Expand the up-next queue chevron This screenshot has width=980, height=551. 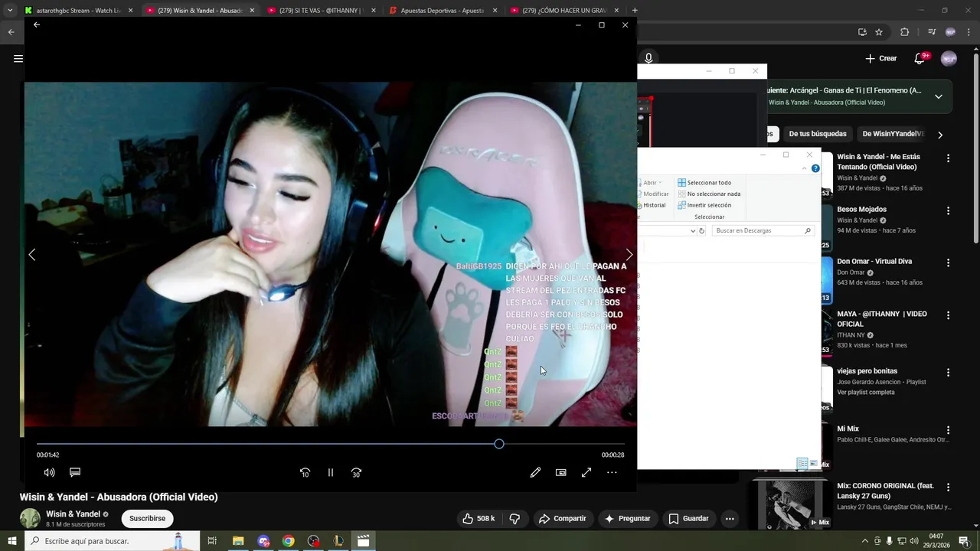(x=939, y=96)
